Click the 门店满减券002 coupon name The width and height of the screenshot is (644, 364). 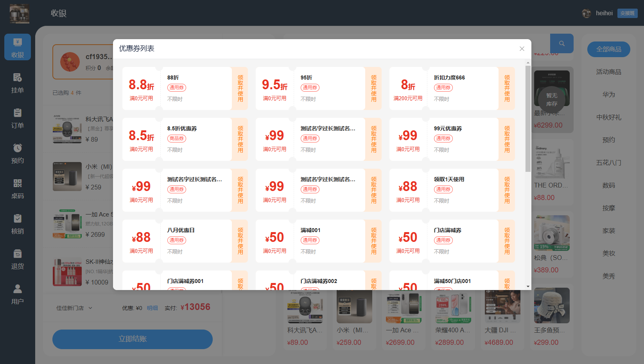pos(319,281)
